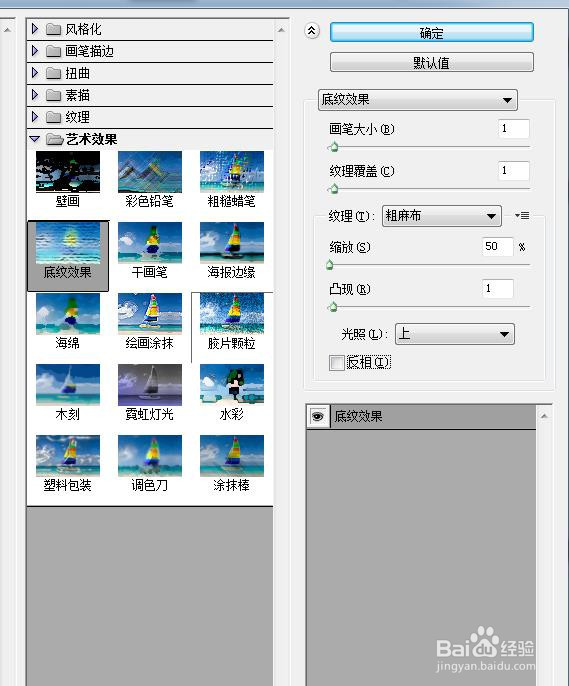Open the 纹理 粗麻布 dropdown
This screenshot has height=686, width=569.
coord(442,216)
